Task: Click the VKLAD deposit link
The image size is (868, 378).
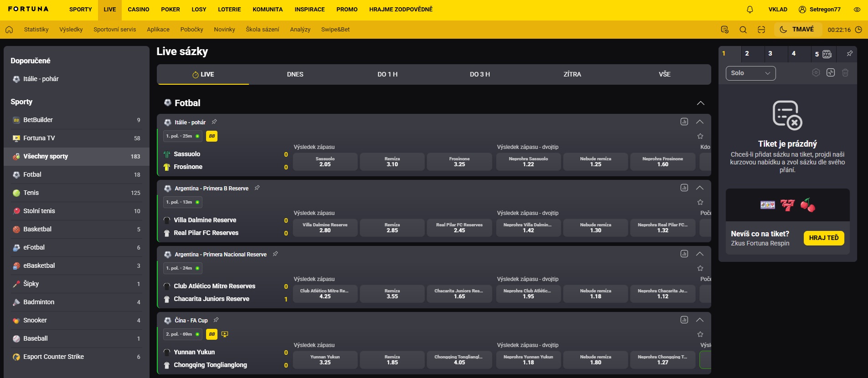Action: pyautogui.click(x=778, y=10)
